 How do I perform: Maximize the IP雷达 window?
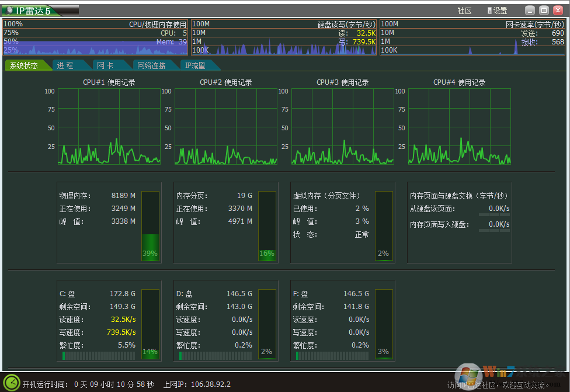click(543, 11)
